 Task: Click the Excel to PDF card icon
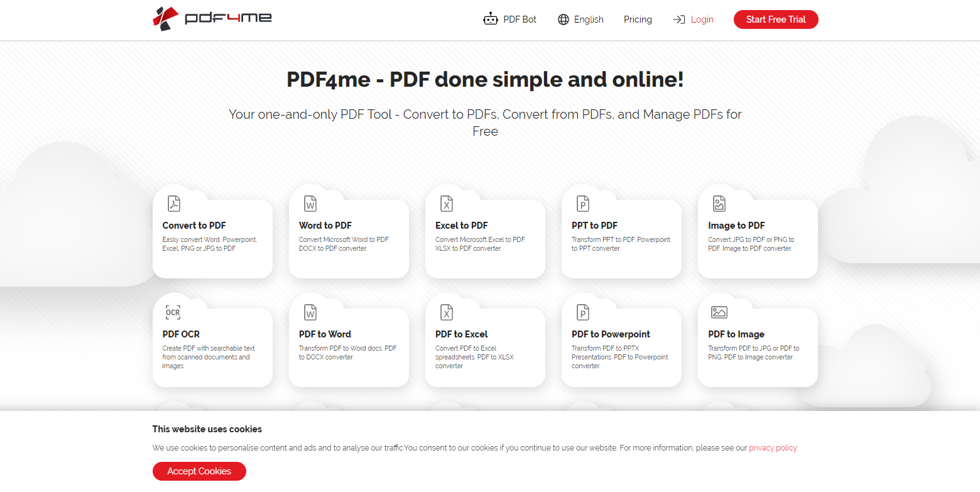pyautogui.click(x=447, y=204)
